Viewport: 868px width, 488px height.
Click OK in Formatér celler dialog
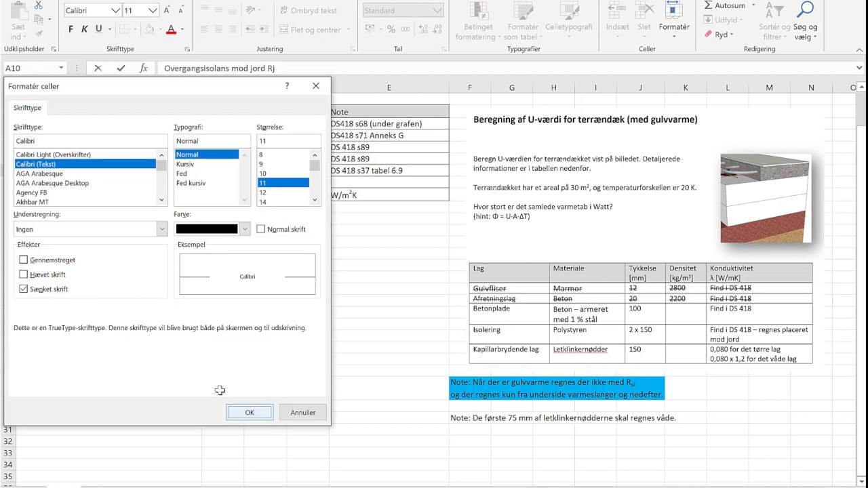(x=250, y=412)
